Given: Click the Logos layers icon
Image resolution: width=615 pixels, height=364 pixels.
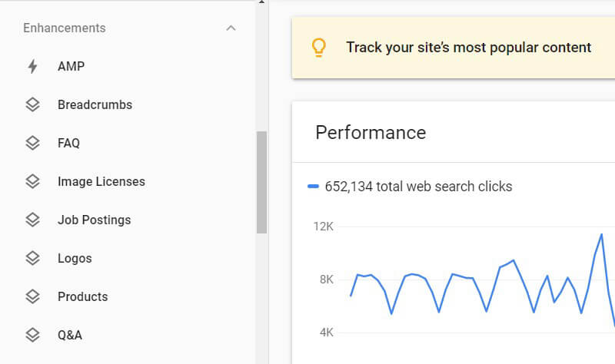Looking at the screenshot, I should tap(32, 259).
